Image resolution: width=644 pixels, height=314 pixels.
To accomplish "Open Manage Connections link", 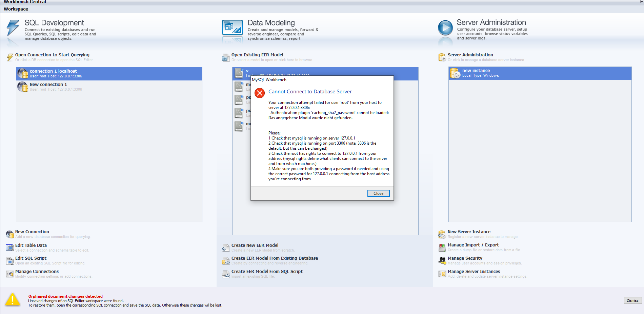I will pyautogui.click(x=37, y=272).
